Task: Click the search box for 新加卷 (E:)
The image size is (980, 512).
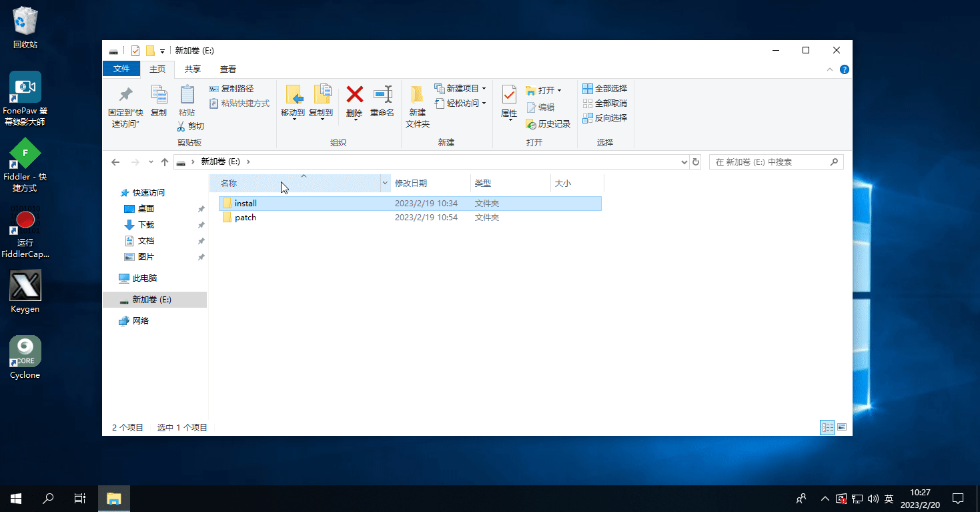Action: click(x=776, y=162)
